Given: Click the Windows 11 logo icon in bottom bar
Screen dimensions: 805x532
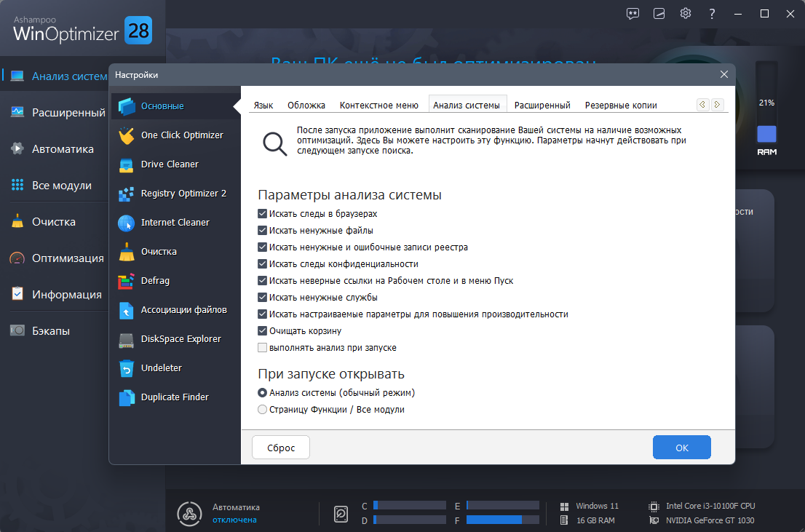Looking at the screenshot, I should 565,507.
